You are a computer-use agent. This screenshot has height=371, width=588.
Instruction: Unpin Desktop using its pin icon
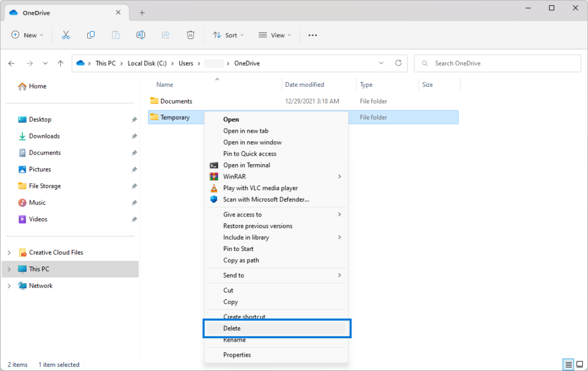134,119
